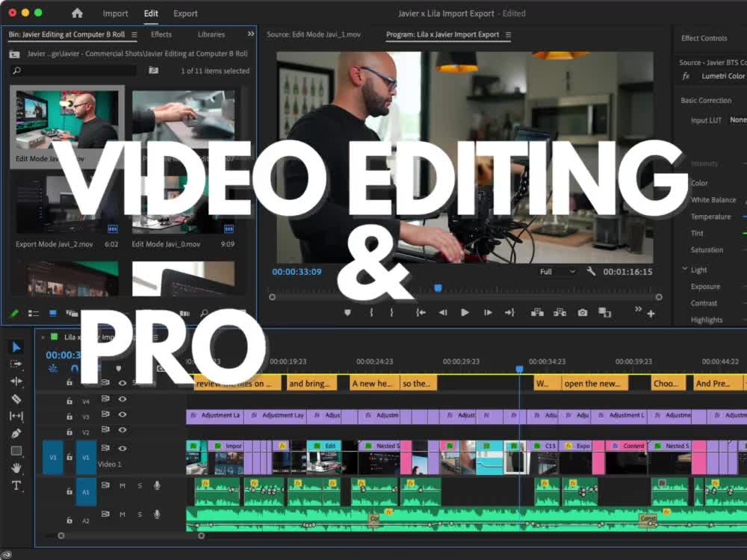
Task: Switch to the Import workspace
Action: click(115, 13)
